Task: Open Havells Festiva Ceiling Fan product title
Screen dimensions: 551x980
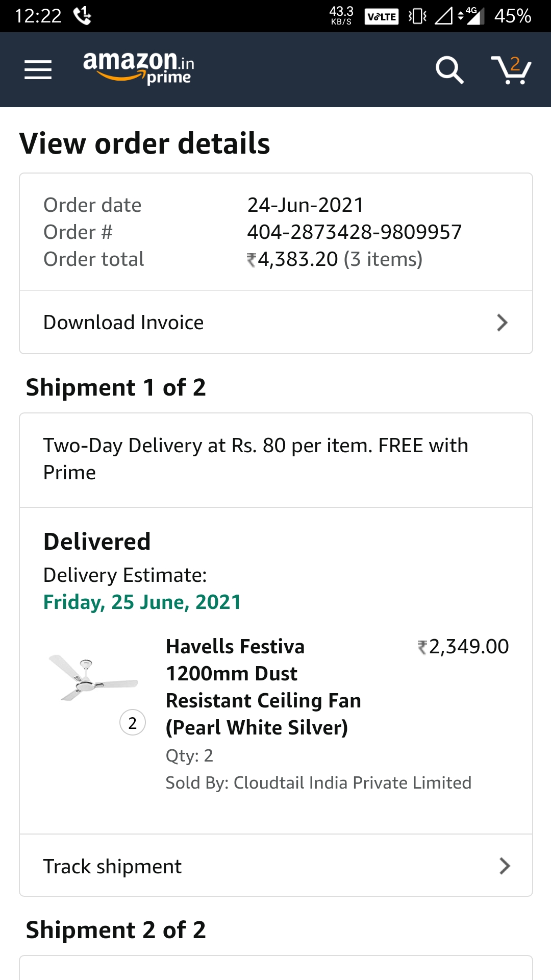Action: (x=263, y=687)
